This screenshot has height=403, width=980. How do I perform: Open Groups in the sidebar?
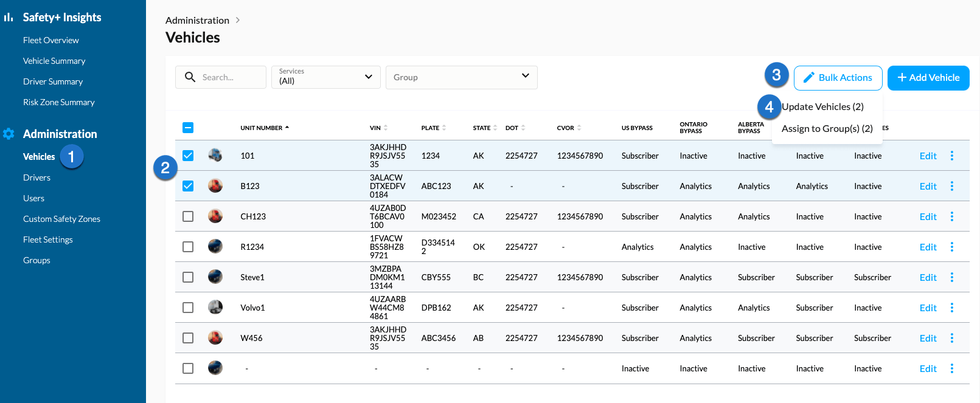[x=36, y=260]
